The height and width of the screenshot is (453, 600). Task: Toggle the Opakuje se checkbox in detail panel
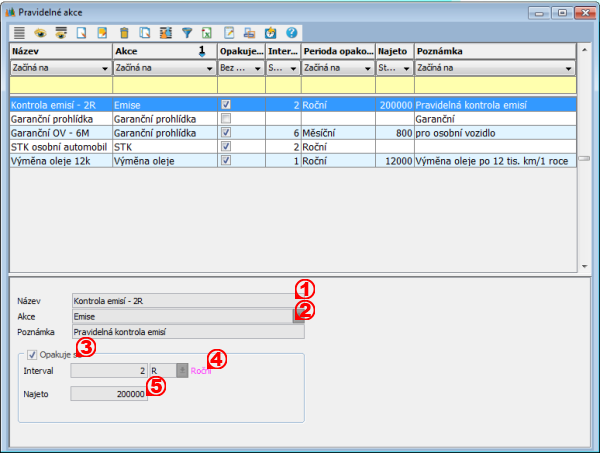32,354
